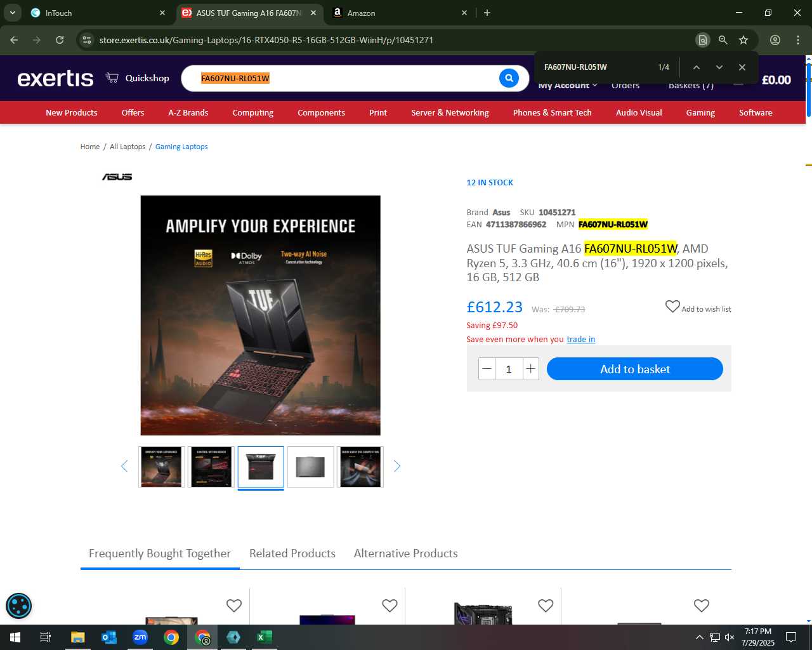This screenshot has height=650, width=812.
Task: Click wishlist heart on third recommended product
Action: (546, 606)
